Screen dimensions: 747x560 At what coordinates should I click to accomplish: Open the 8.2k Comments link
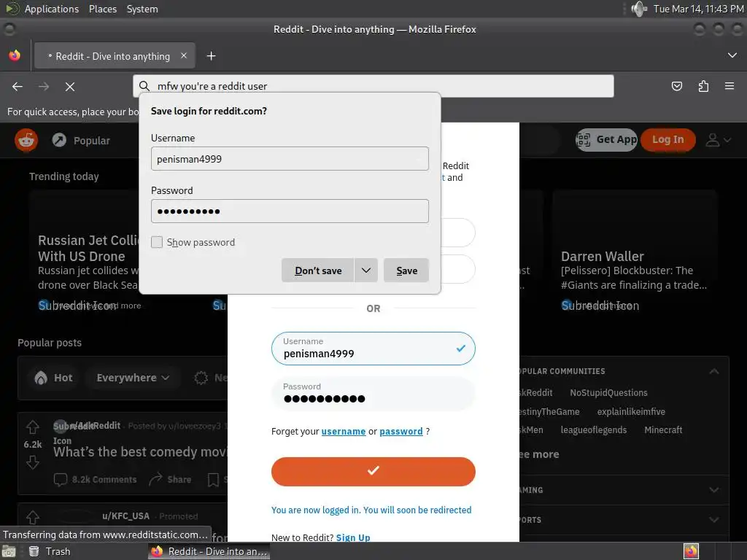click(x=96, y=480)
